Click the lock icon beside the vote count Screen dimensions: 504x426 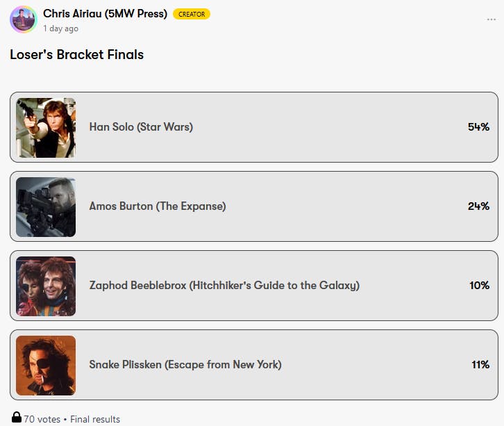(x=17, y=418)
